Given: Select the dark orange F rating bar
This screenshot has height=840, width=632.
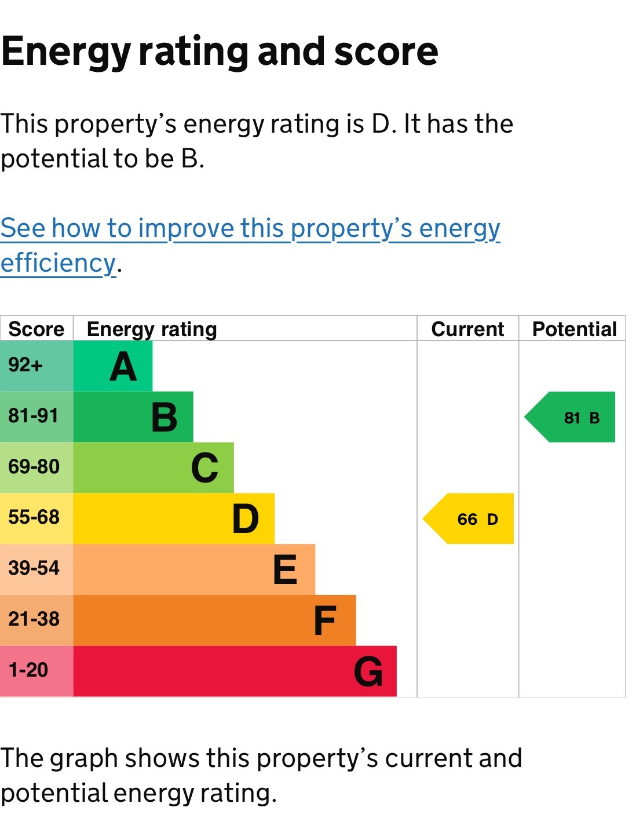Looking at the screenshot, I should click(214, 620).
